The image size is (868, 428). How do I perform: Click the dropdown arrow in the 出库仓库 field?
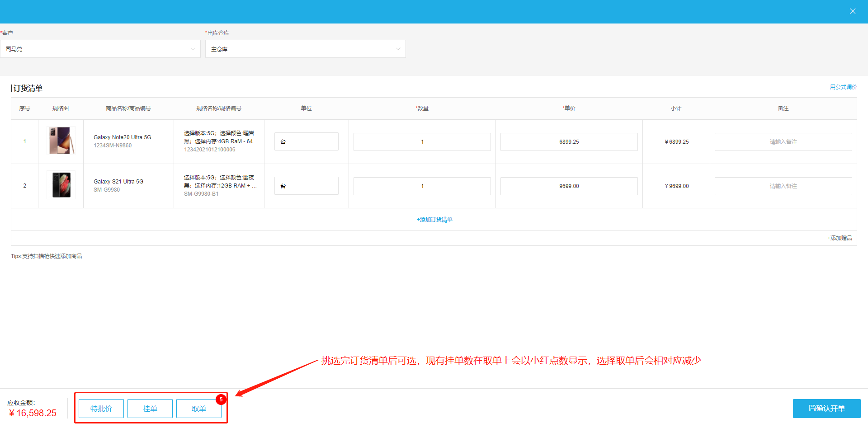click(397, 49)
